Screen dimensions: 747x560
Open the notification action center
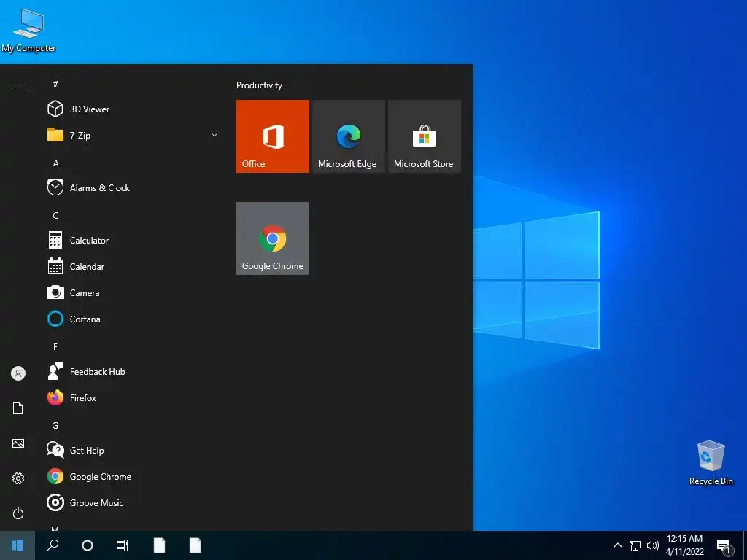724,546
